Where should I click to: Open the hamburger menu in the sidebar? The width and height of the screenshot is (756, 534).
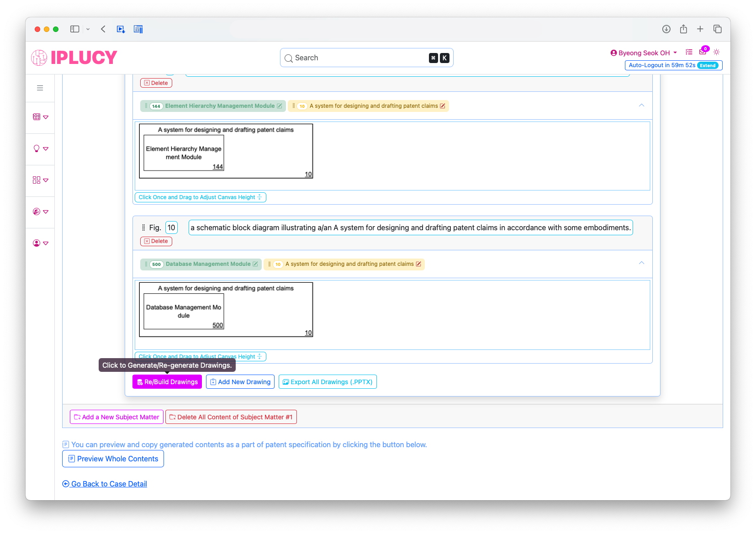[40, 88]
